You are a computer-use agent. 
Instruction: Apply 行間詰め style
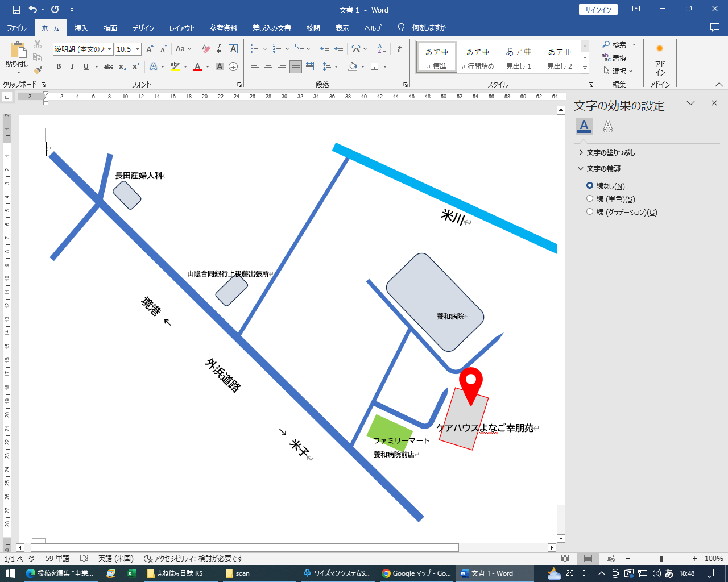(x=478, y=57)
